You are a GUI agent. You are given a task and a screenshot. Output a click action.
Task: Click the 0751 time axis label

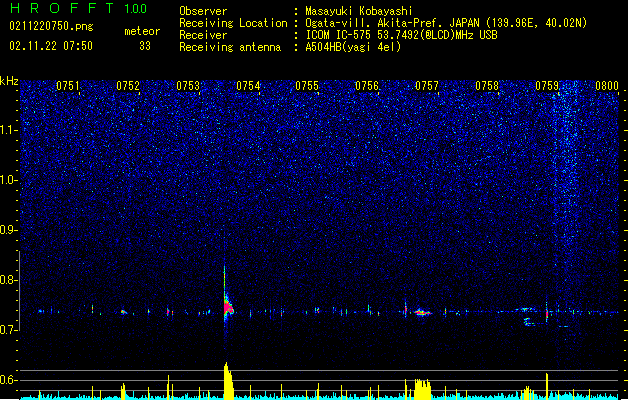[x=67, y=86]
